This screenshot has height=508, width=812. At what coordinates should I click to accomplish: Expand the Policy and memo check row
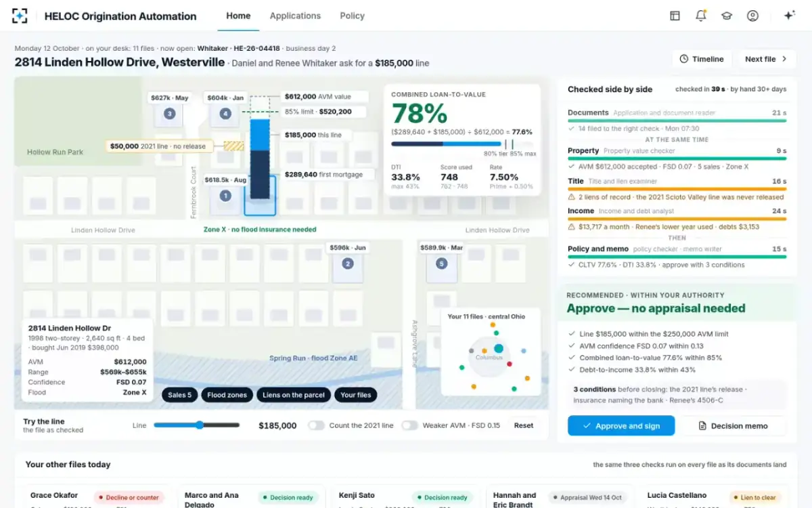(x=677, y=257)
